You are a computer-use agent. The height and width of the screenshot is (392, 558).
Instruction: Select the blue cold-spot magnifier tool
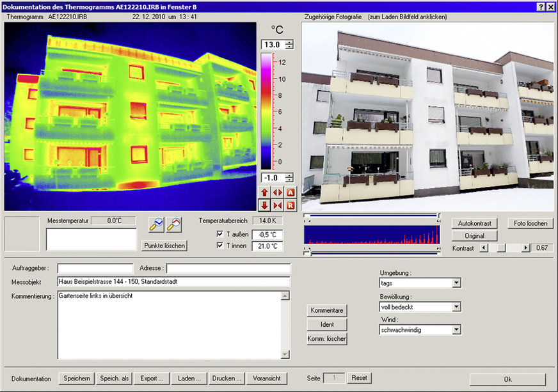click(x=156, y=224)
